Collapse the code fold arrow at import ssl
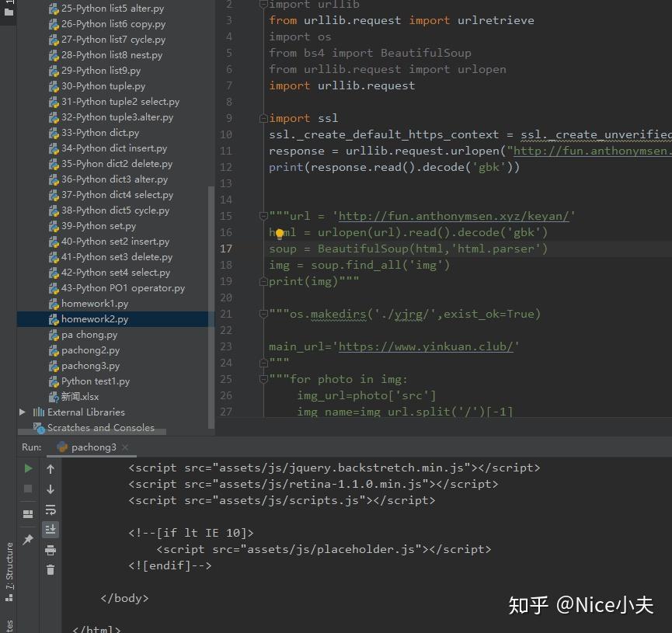 pos(263,117)
